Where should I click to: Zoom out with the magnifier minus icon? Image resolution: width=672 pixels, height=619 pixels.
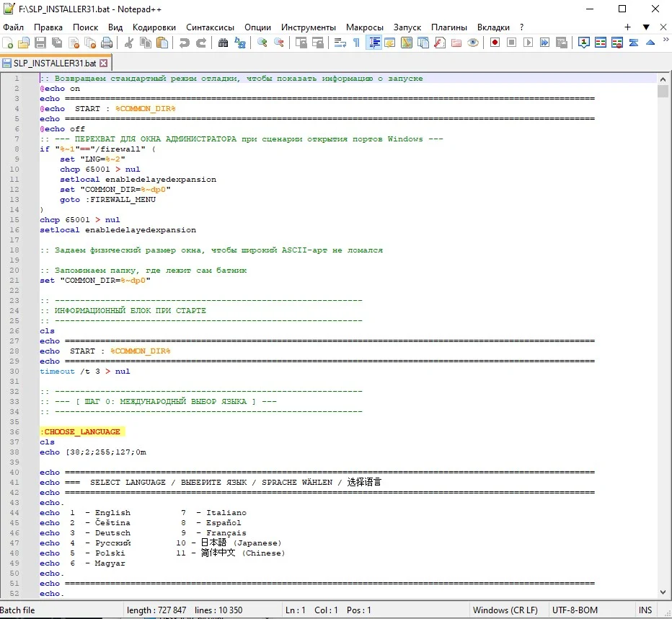(x=278, y=43)
